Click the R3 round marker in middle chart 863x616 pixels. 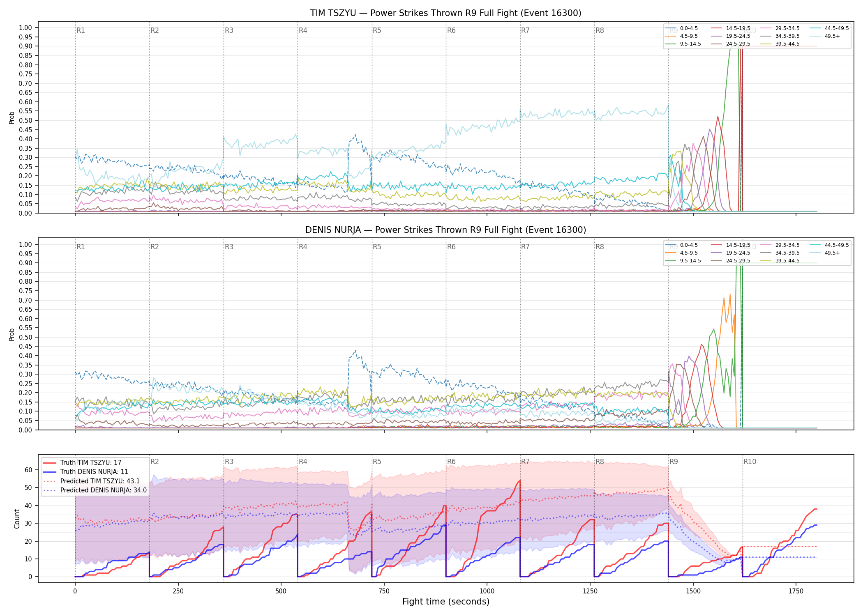229,247
